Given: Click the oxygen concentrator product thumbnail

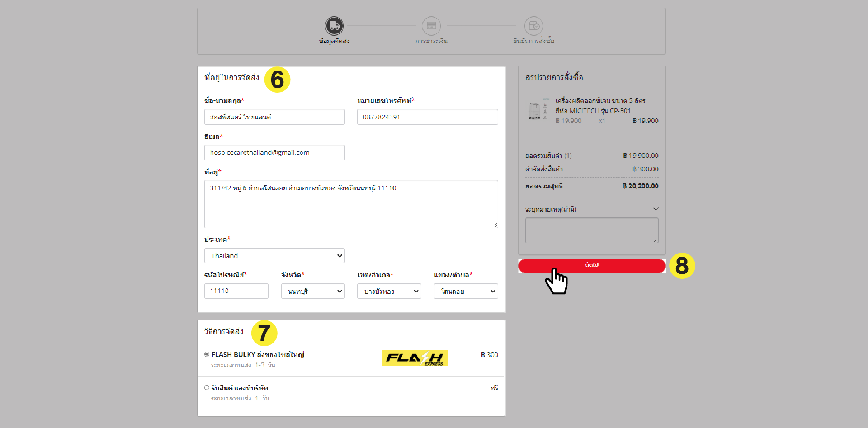Looking at the screenshot, I should click(x=535, y=110).
